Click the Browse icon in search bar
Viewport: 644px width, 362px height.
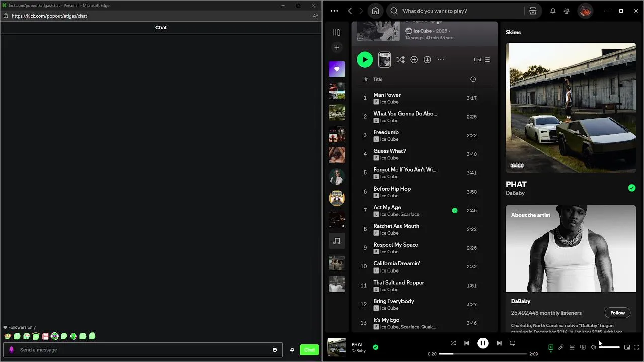(533, 11)
